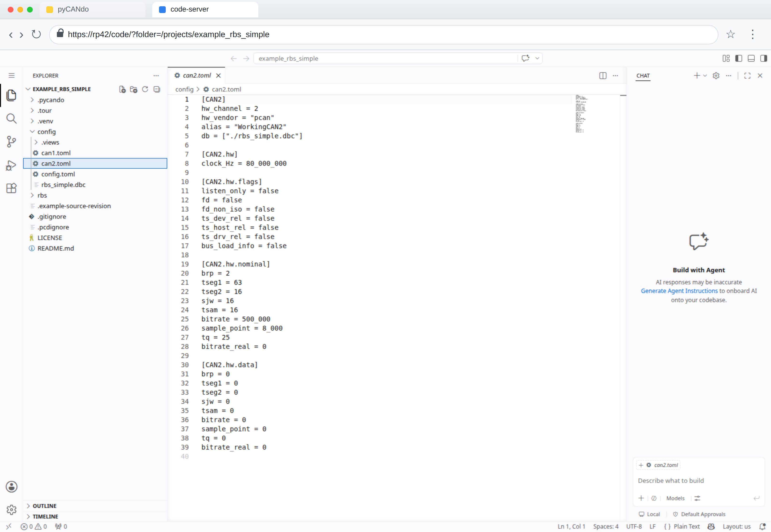This screenshot has width=771, height=532.
Task: Click the Default Approvals button
Action: point(699,514)
